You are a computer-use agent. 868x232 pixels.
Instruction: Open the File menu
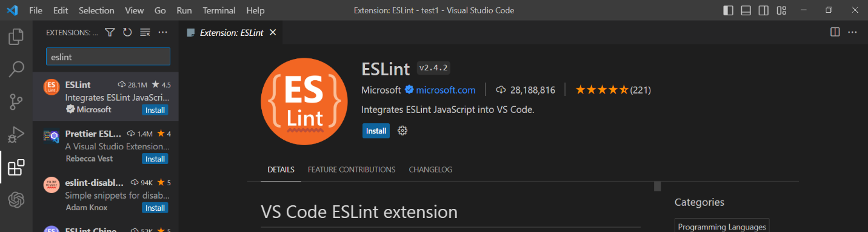point(36,10)
